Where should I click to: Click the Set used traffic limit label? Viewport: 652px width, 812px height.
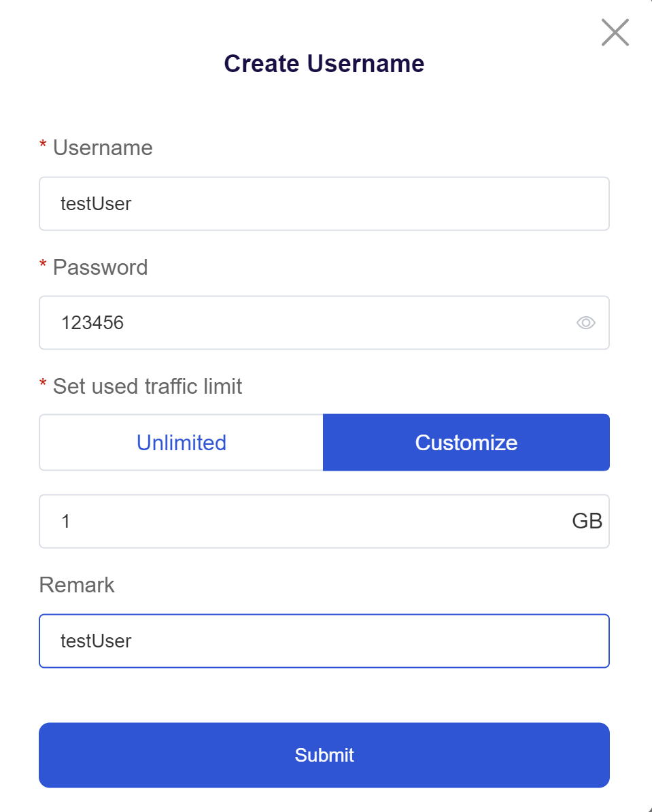tap(147, 386)
